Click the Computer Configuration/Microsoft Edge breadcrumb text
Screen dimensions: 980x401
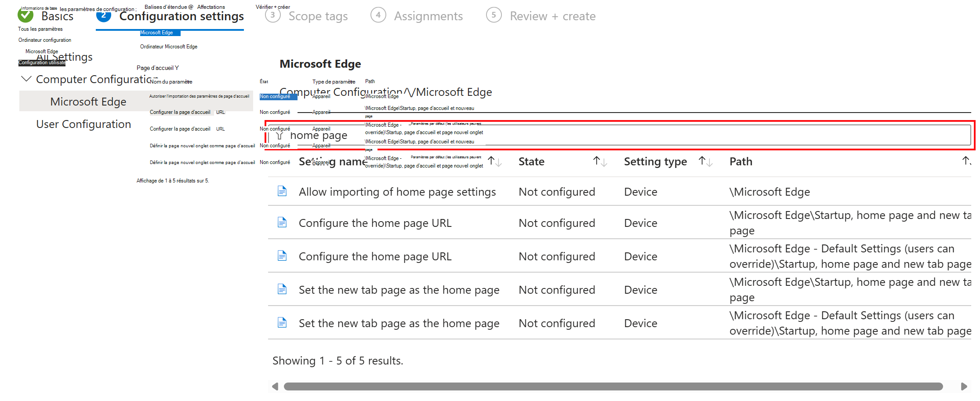pyautogui.click(x=386, y=92)
